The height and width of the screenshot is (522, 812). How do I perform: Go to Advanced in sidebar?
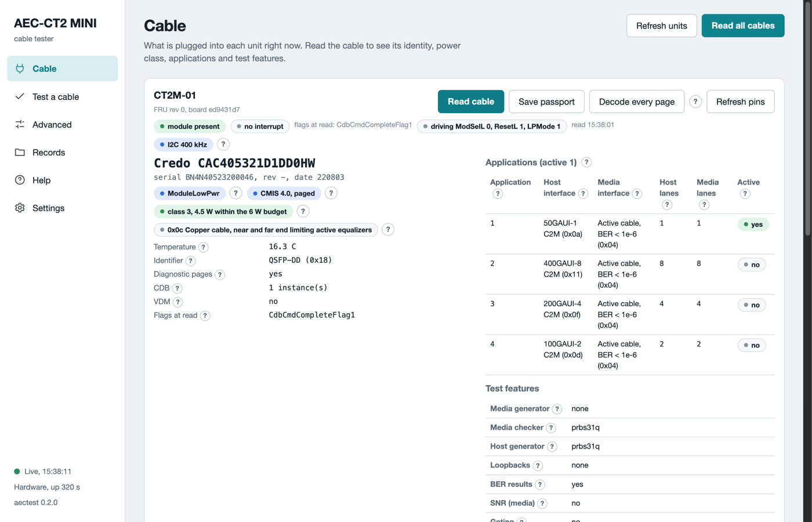coord(63,125)
